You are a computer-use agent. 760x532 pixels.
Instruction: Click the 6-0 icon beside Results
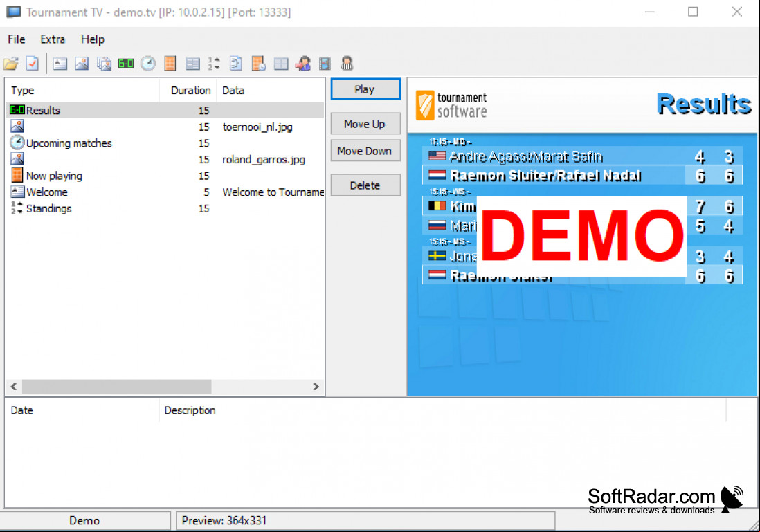click(17, 110)
